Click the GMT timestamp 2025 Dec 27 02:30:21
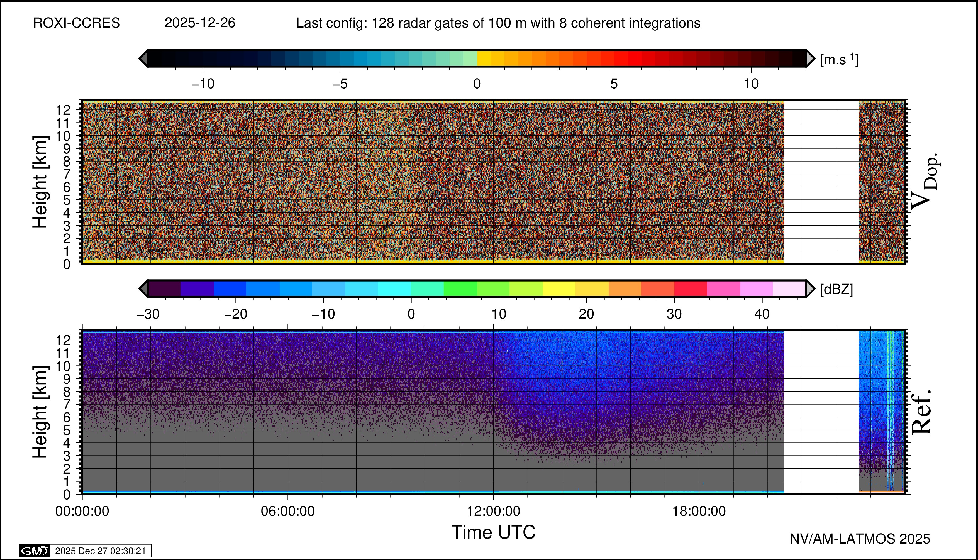 tap(100, 551)
